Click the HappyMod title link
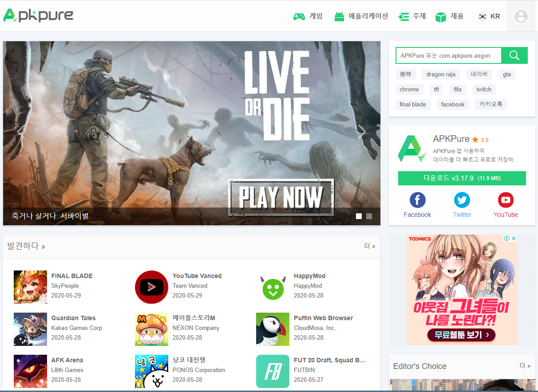Viewport: 538px width, 392px height. pyautogui.click(x=309, y=276)
